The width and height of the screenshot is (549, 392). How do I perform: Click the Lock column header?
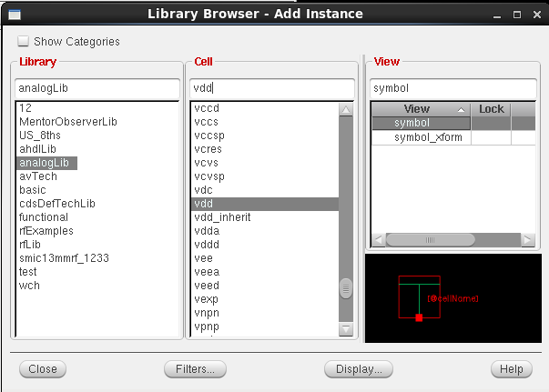491,109
